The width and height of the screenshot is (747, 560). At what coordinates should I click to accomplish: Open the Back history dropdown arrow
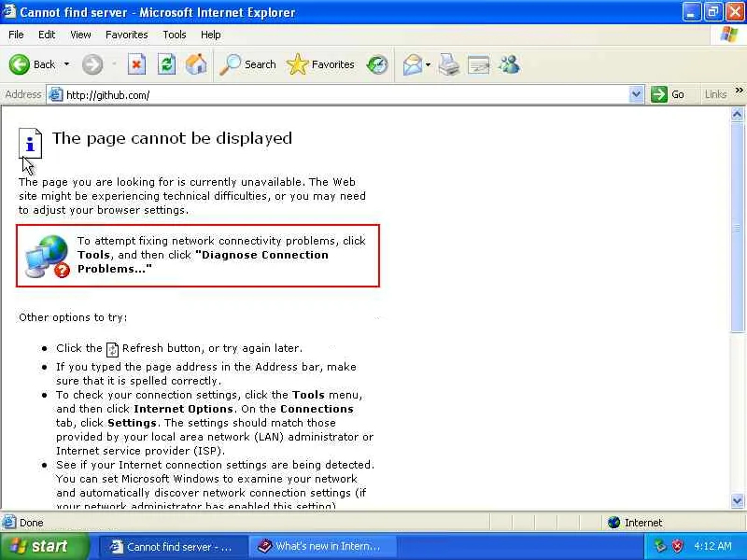pyautogui.click(x=66, y=64)
